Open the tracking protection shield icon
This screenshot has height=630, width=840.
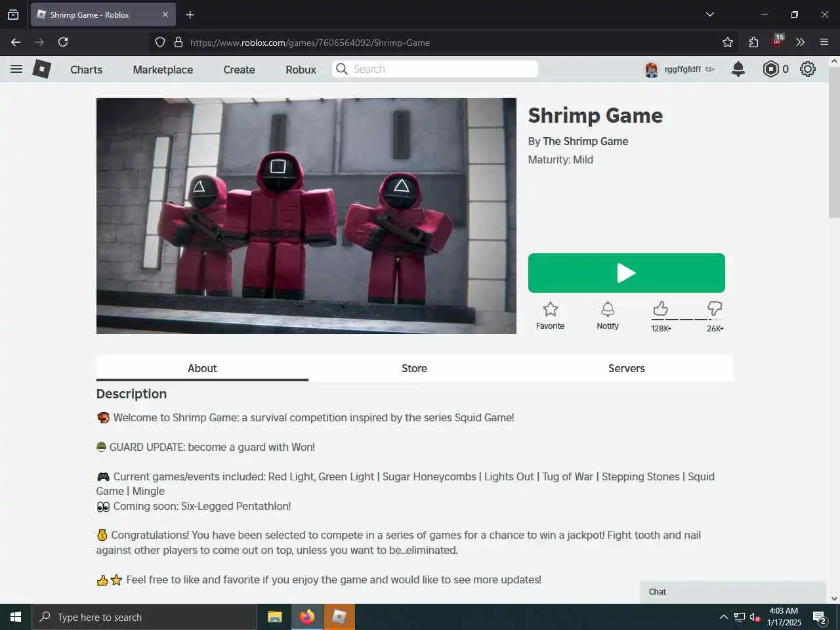[160, 42]
